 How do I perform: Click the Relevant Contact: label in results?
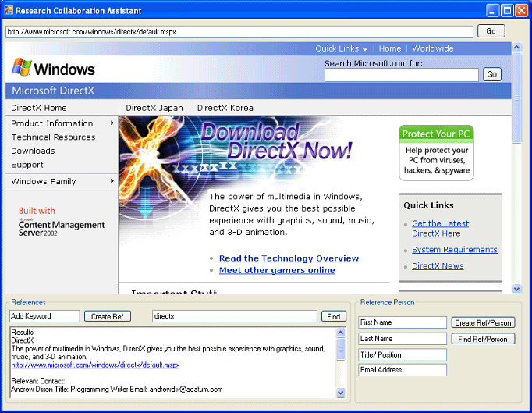38,381
